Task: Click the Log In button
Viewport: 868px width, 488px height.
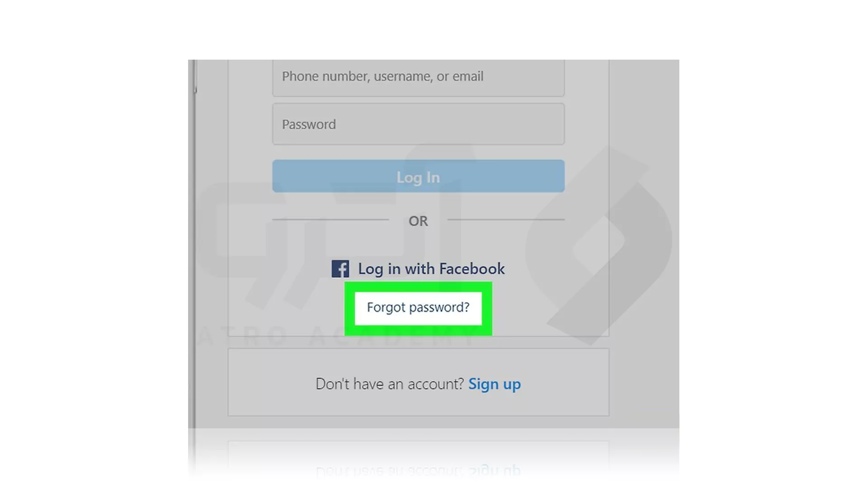Action: tap(418, 176)
